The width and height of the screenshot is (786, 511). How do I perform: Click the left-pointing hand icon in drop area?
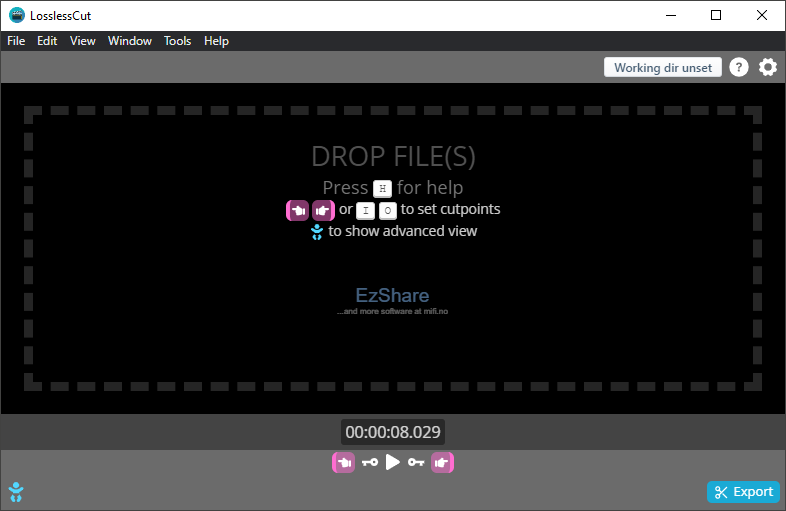click(x=297, y=211)
